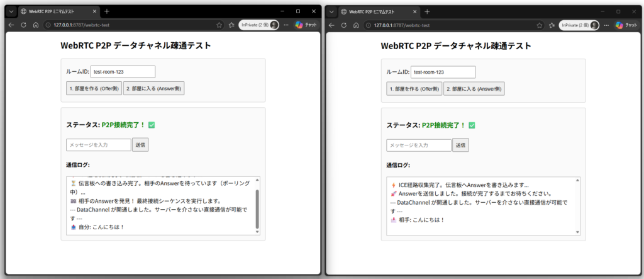
Task: Click log scroll down arrow in left window
Action: click(x=257, y=232)
